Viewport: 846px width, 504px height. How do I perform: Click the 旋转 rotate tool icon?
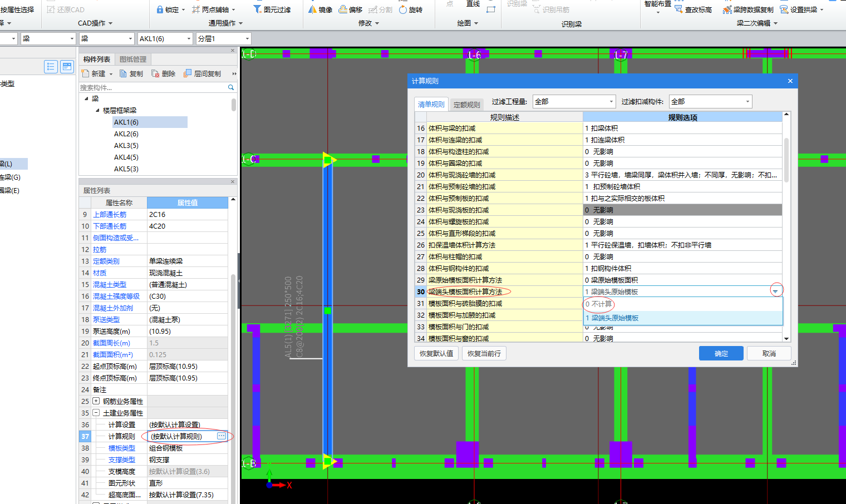(x=403, y=9)
